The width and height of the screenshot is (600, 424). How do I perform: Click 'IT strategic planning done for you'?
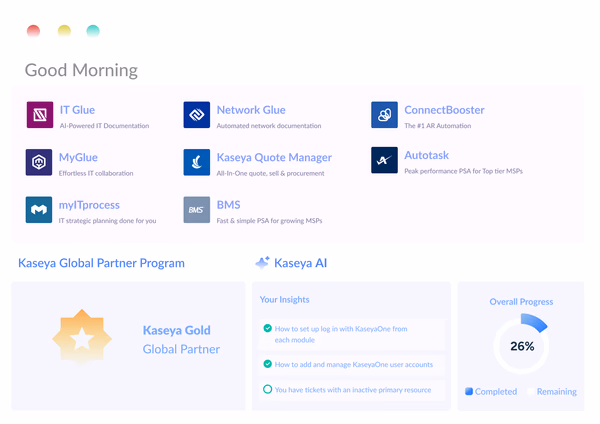[107, 220]
